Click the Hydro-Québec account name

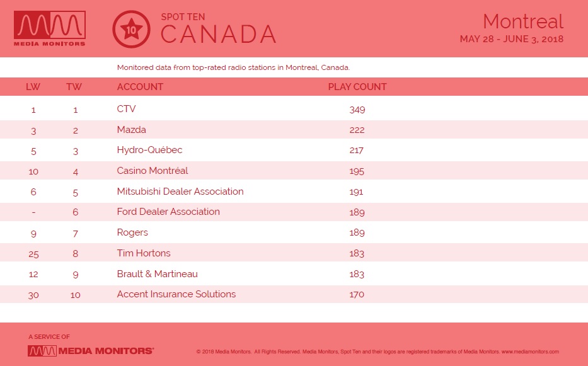[149, 150]
